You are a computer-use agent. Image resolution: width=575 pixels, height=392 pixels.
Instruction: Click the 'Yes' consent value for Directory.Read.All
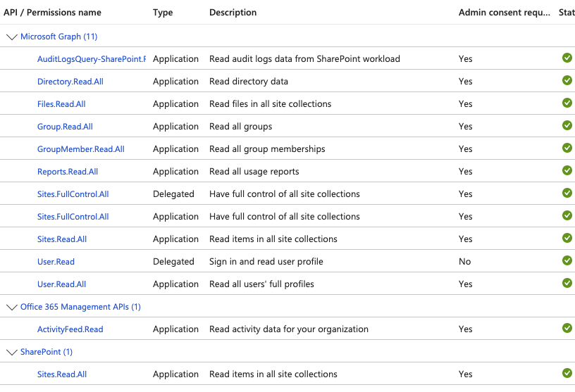pos(465,82)
